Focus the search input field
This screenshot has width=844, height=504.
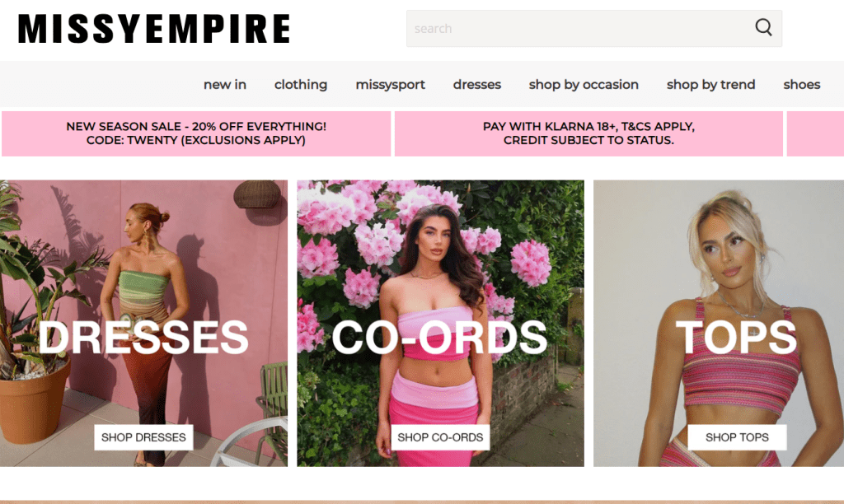tap(580, 29)
